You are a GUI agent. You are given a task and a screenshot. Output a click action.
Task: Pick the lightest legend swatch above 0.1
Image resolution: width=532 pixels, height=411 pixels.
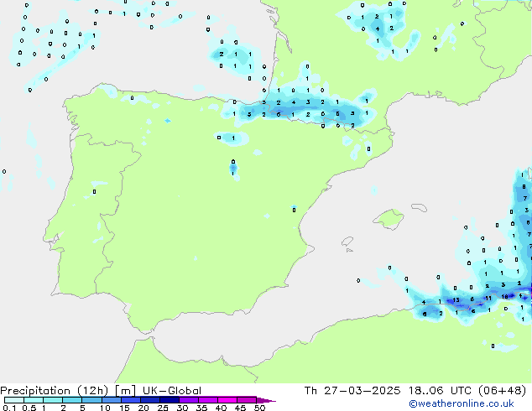[x=8, y=400]
